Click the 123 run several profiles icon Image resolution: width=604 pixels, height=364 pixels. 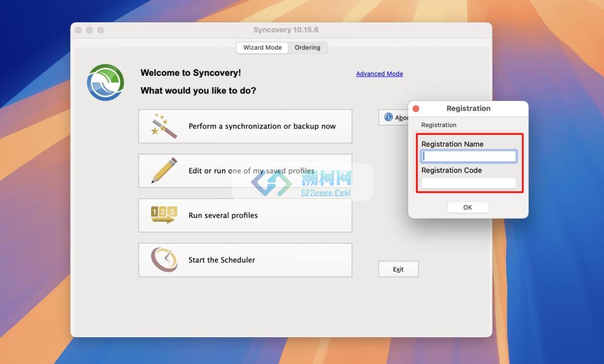pyautogui.click(x=164, y=215)
